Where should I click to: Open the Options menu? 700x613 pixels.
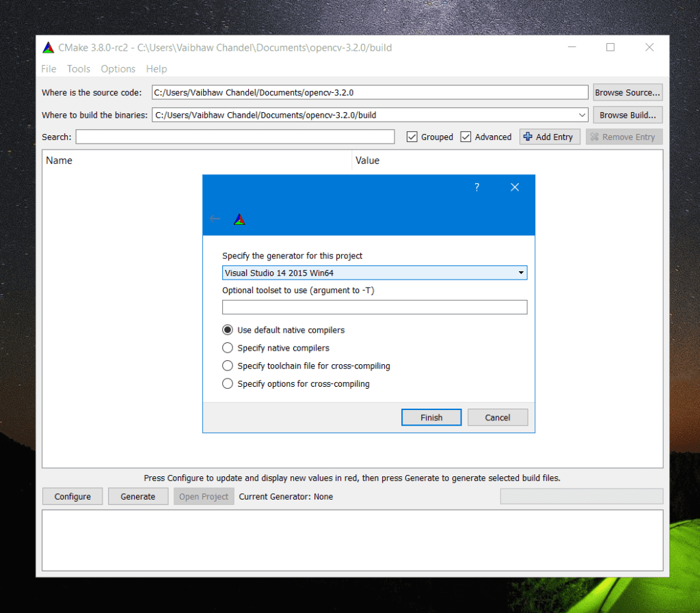pos(118,68)
